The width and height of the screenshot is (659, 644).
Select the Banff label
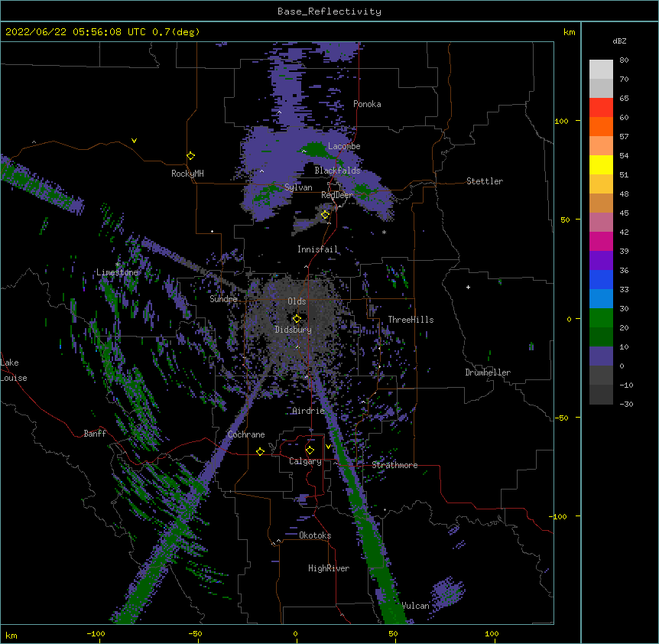pos(95,434)
